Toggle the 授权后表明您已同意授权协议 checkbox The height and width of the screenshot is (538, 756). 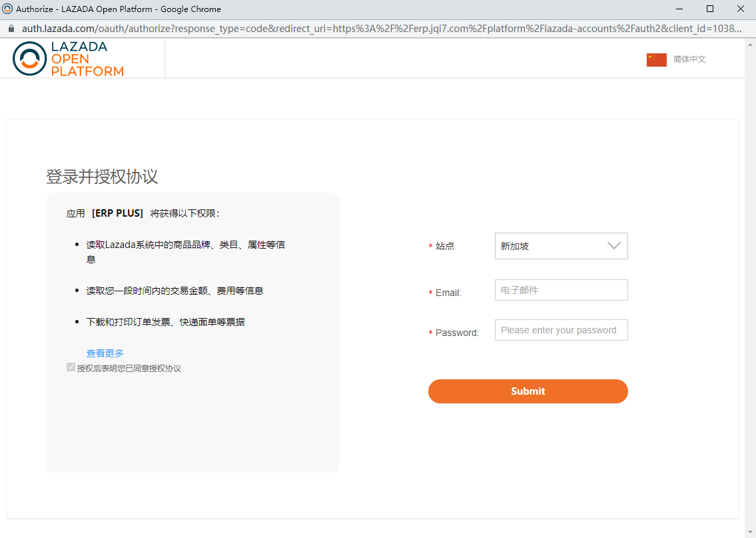coord(71,367)
